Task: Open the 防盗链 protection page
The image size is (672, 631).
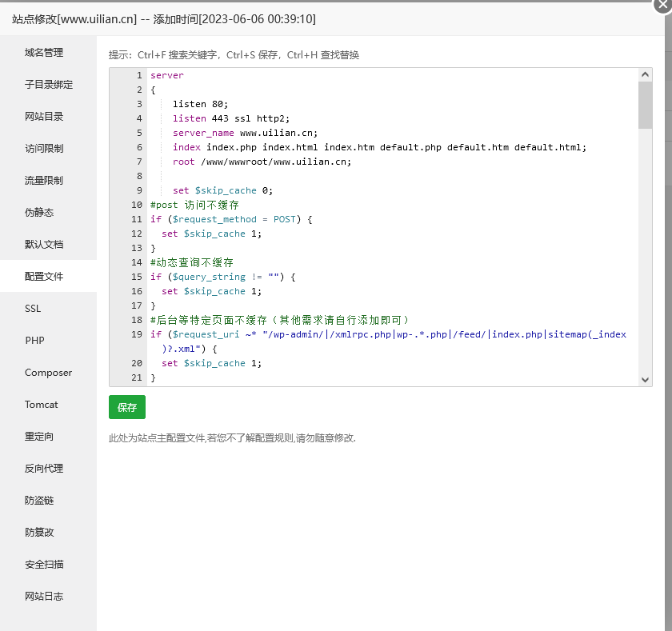Action: coord(48,500)
